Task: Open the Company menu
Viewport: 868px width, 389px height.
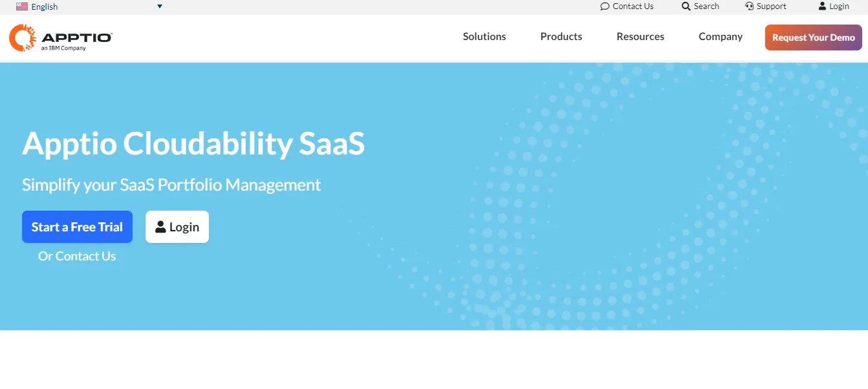Action: tap(721, 37)
